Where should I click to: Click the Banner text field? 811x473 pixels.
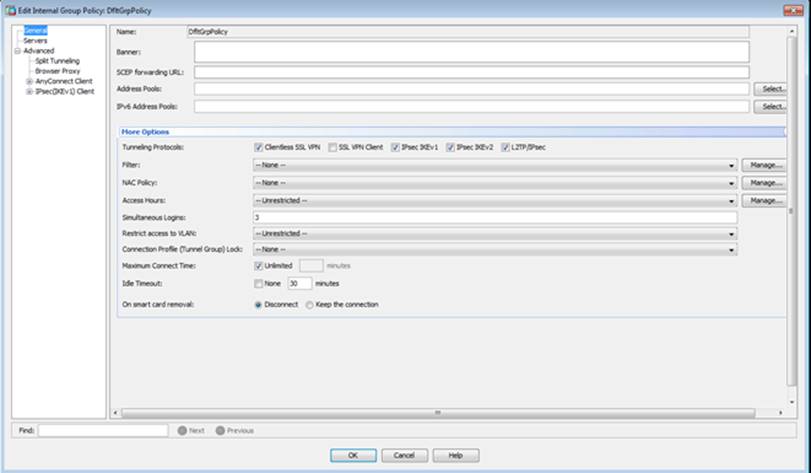[471, 51]
